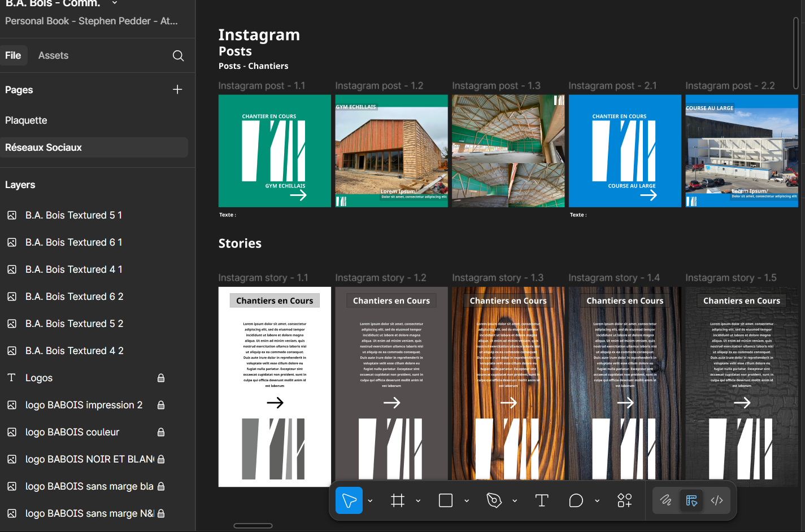Viewport: 805px width, 532px height.
Task: Switch to the Assets tab
Action: click(53, 55)
